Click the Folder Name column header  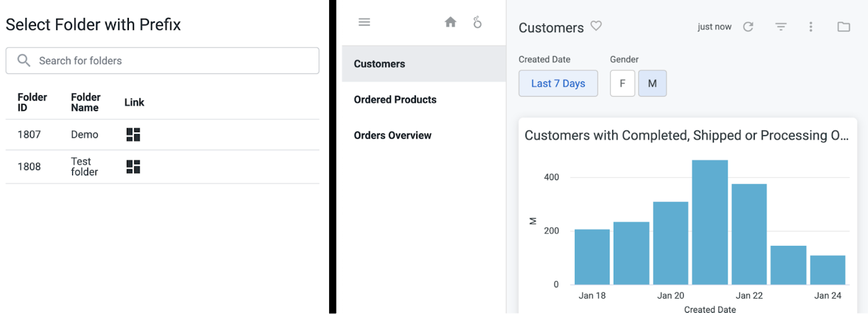[x=85, y=102]
